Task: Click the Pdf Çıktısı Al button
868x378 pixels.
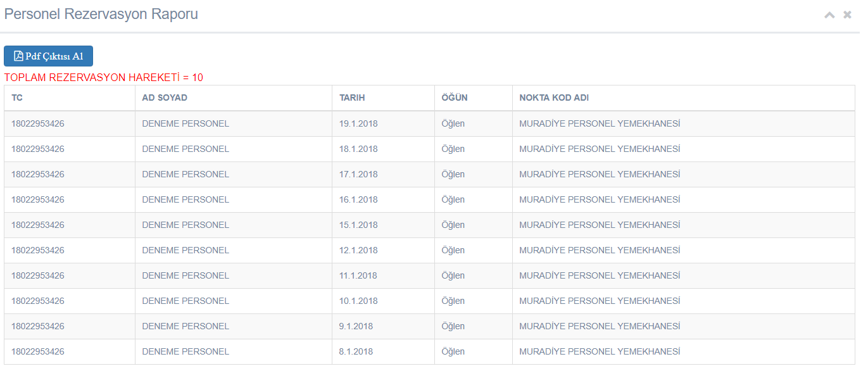Action: [48, 56]
